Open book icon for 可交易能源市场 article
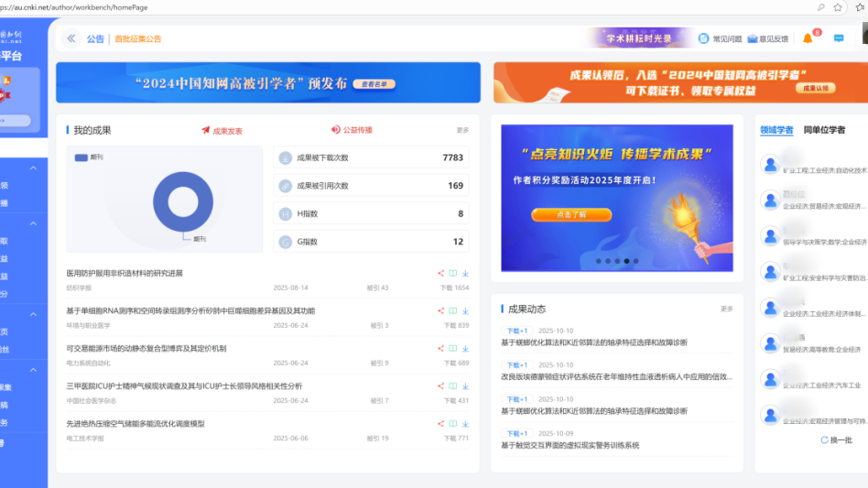This screenshot has width=868, height=488. click(453, 348)
